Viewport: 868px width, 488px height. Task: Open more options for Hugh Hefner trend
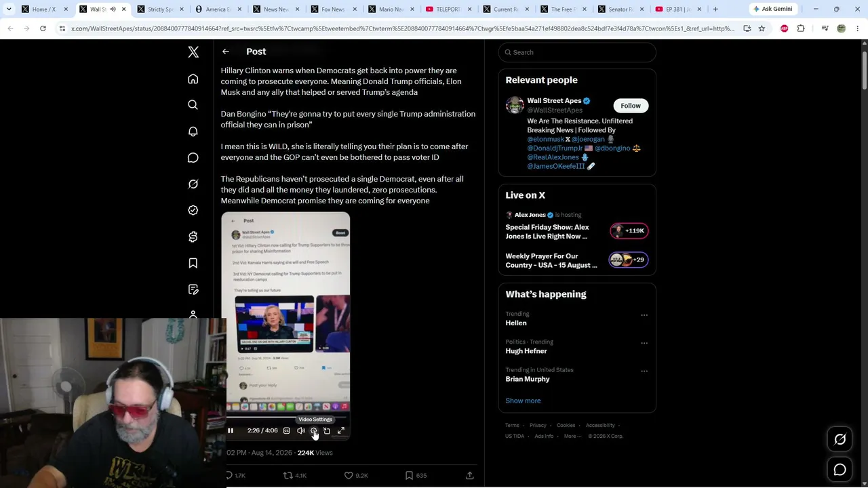[644, 343]
